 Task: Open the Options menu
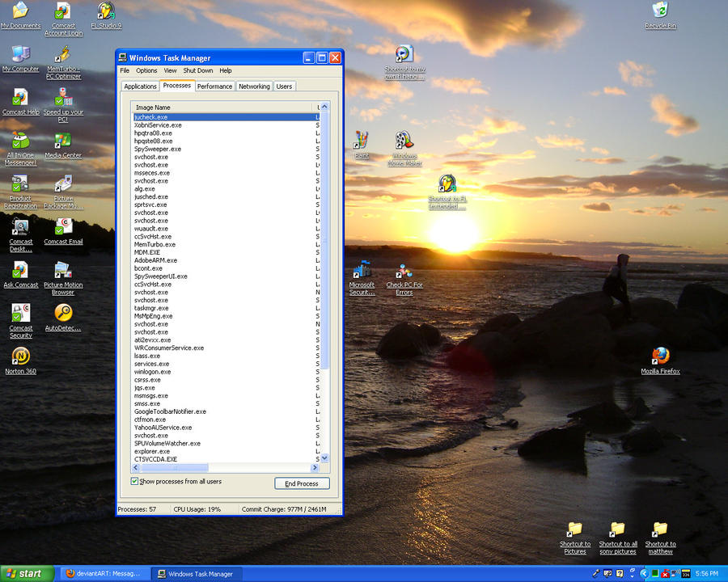point(146,70)
